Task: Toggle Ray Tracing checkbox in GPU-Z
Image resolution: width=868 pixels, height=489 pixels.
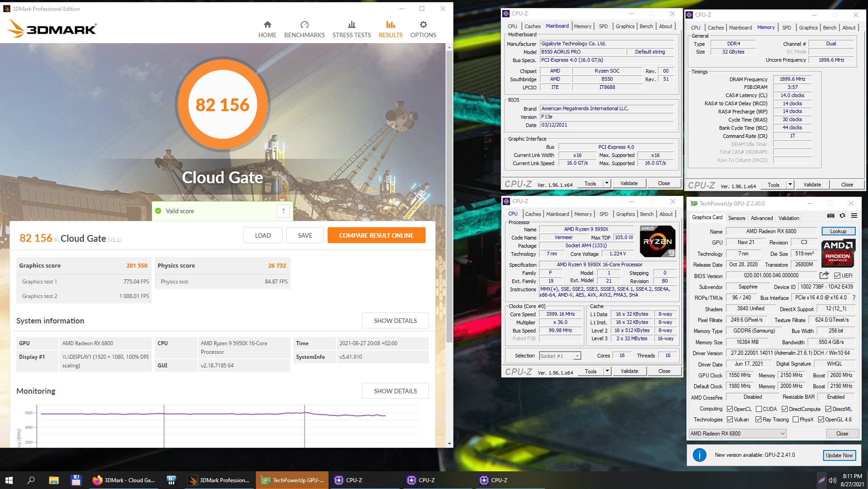Action: [x=758, y=420]
